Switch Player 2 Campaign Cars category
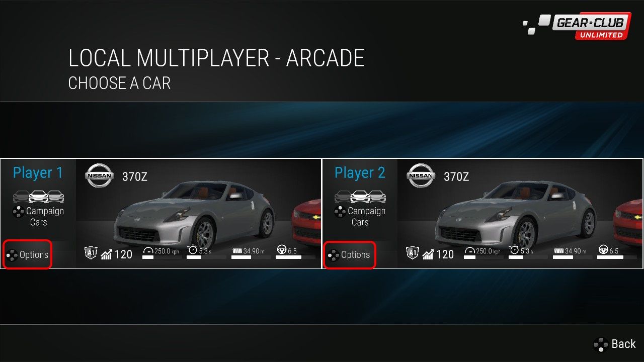 tap(360, 217)
